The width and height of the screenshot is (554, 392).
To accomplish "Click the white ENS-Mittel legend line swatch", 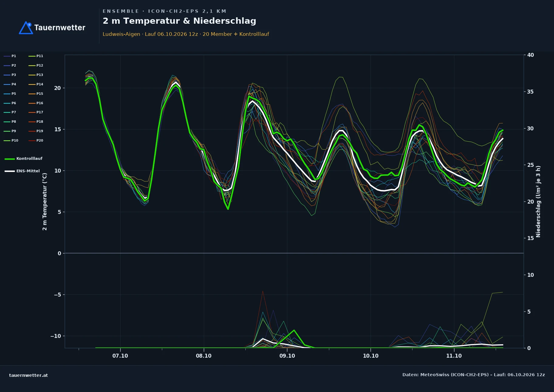I will [10, 171].
